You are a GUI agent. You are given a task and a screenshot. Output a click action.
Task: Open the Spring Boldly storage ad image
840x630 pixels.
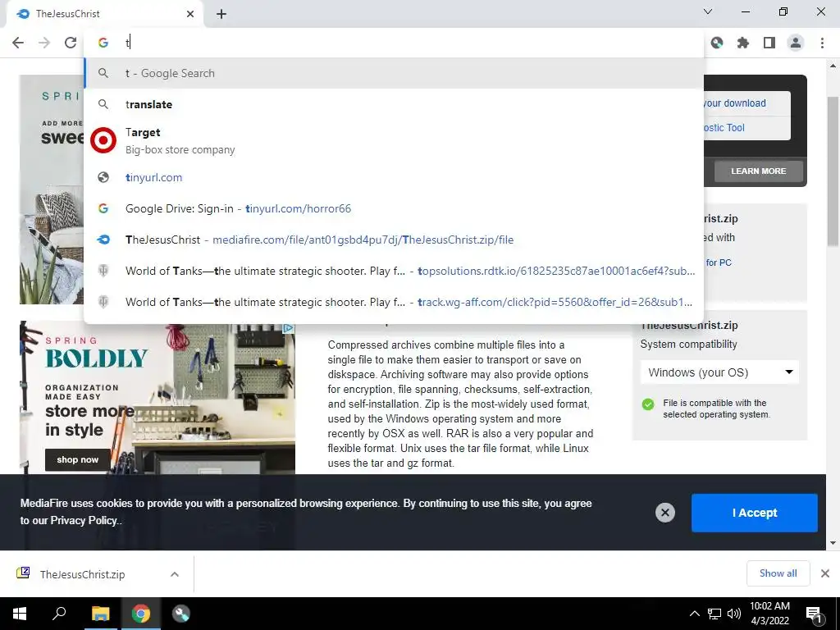(x=157, y=398)
